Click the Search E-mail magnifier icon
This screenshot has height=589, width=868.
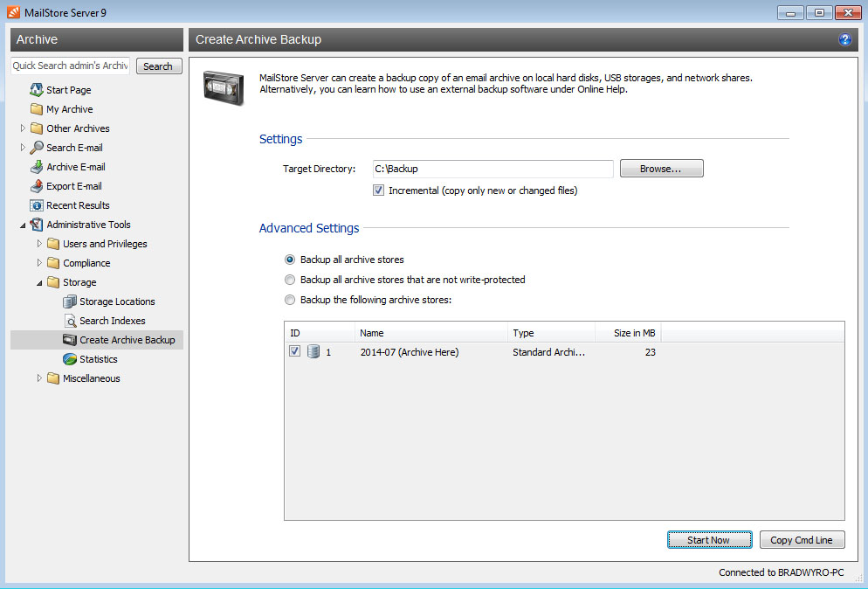point(36,148)
